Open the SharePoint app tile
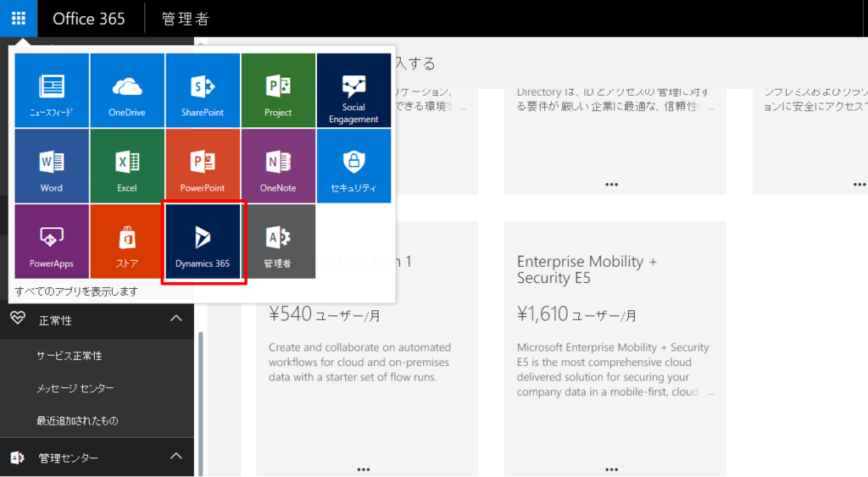This screenshot has width=868, height=477. pos(203,90)
